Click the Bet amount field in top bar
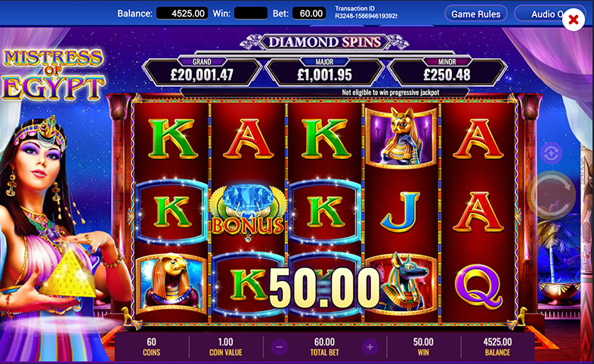Screen dimensions: 594x364 pyautogui.click(x=309, y=14)
